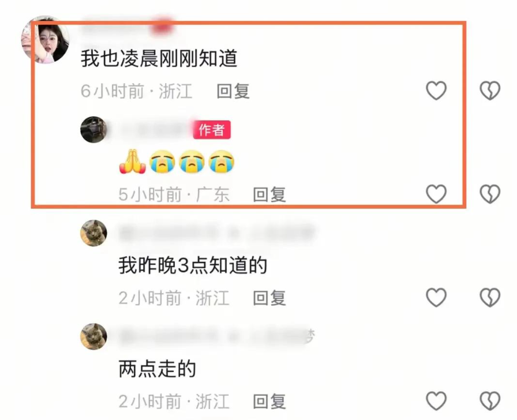Viewport: 517px width, 420px height.
Task: Select the comment text 我也凌晨刚刚知道
Action: coord(159,58)
